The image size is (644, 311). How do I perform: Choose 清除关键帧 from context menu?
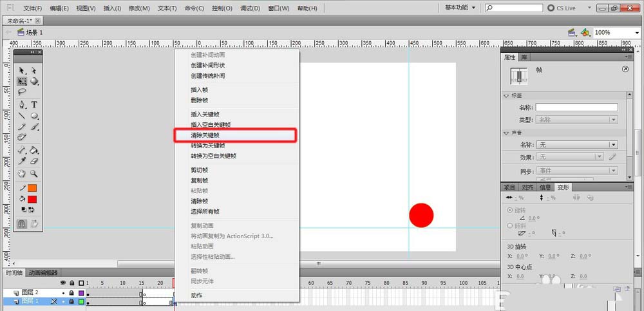(x=235, y=135)
